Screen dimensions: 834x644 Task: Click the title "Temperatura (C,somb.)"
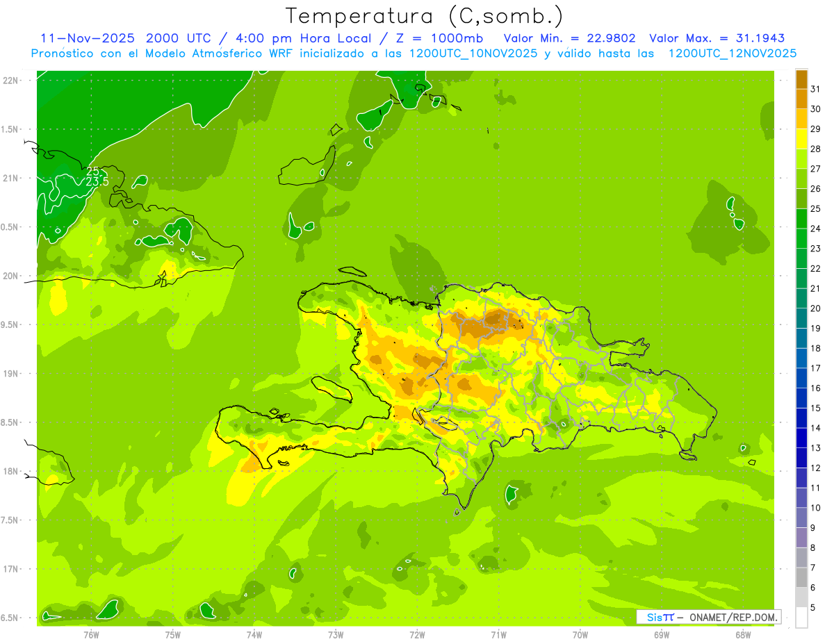click(425, 16)
